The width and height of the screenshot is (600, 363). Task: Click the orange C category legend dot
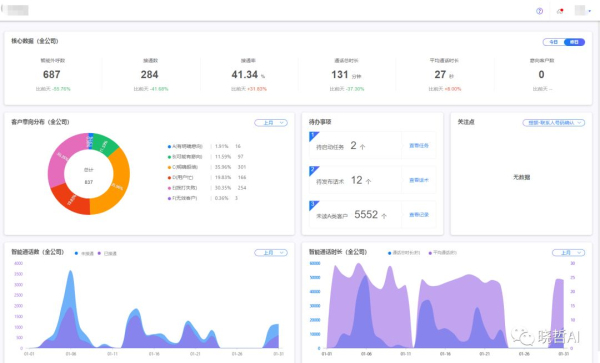pyautogui.click(x=169, y=167)
